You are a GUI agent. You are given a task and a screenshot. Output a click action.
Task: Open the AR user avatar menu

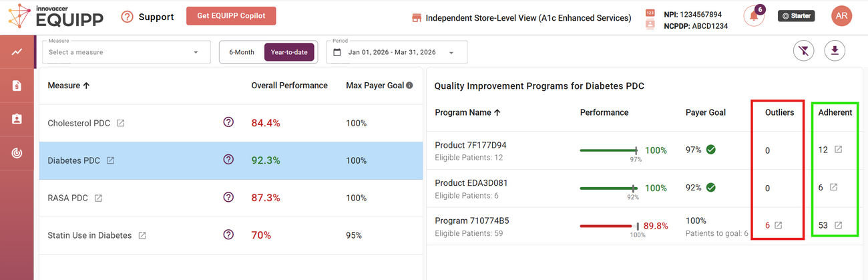point(841,16)
